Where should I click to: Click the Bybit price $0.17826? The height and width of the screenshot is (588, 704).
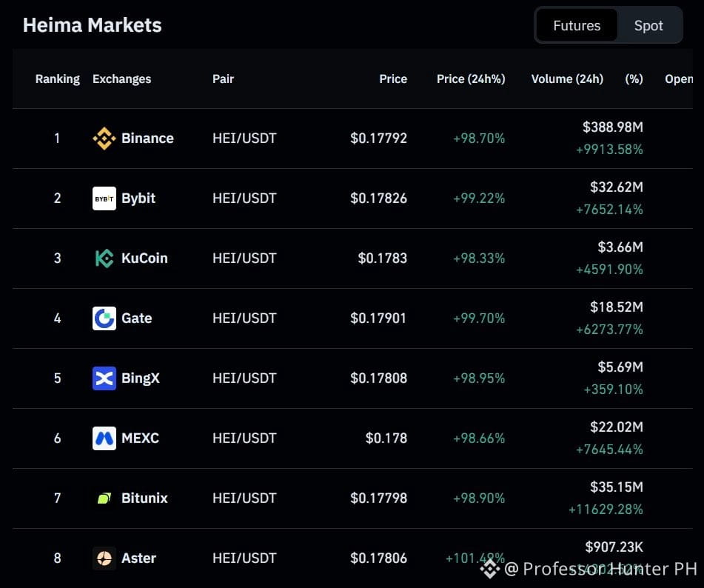(378, 198)
